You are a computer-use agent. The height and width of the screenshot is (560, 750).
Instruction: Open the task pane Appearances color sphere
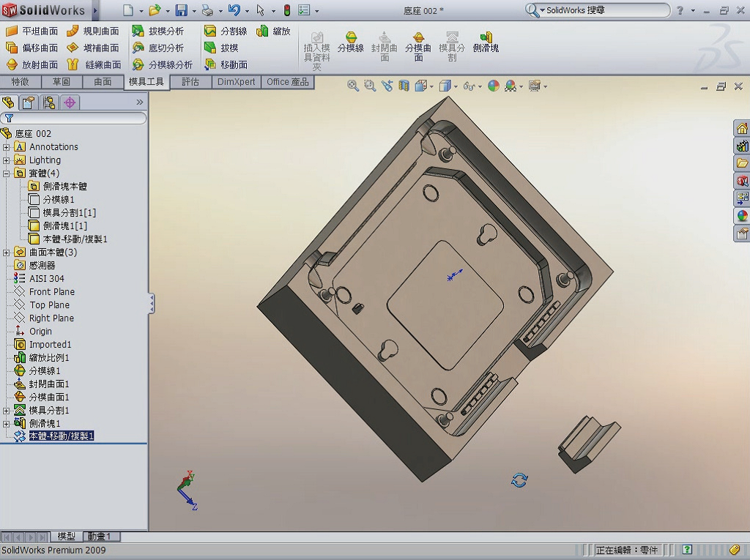(x=742, y=216)
